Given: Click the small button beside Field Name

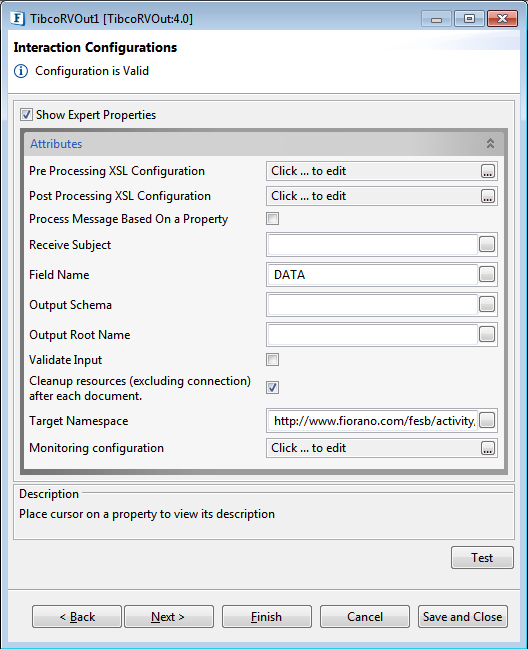Looking at the screenshot, I should pos(487,274).
